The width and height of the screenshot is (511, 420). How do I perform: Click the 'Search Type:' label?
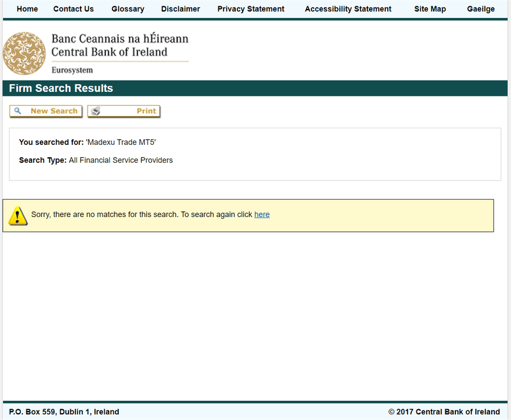43,160
